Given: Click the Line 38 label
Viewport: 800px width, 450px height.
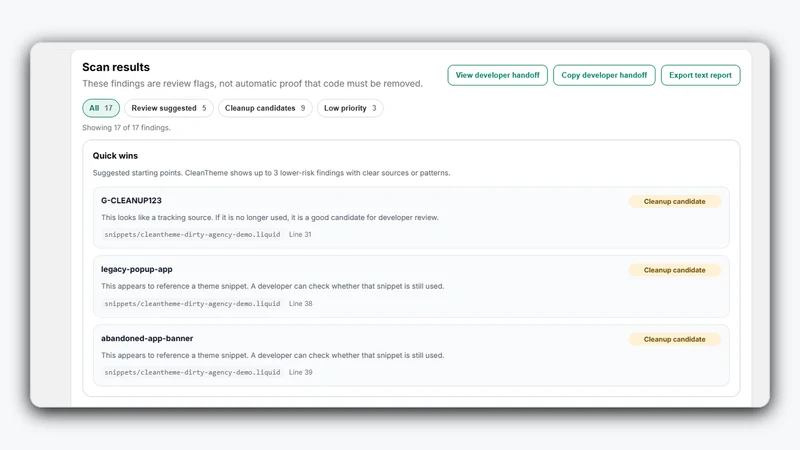Looking at the screenshot, I should [301, 304].
